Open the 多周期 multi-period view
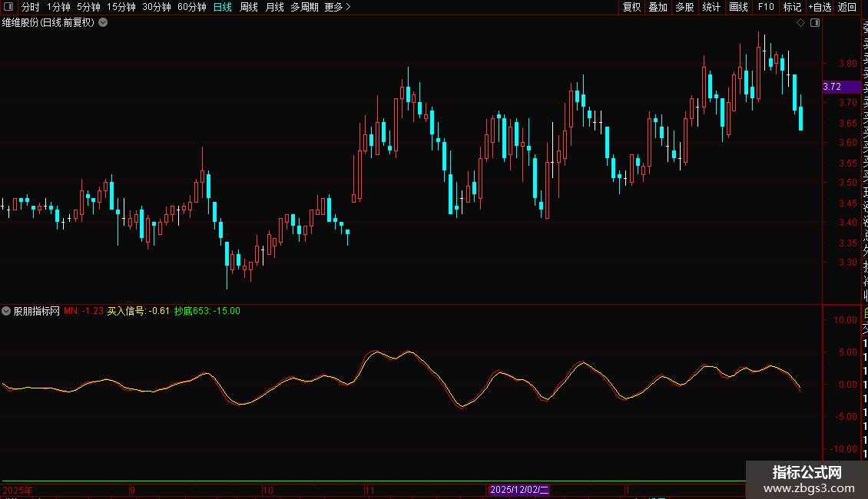Viewport: 868px width, 499px height. pos(304,7)
